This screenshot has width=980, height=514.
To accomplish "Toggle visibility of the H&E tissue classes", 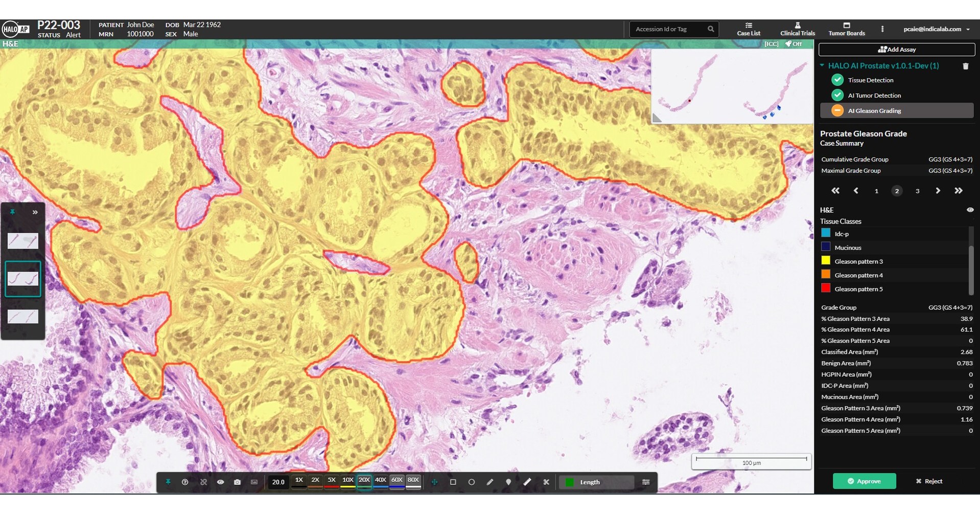I will click(970, 210).
